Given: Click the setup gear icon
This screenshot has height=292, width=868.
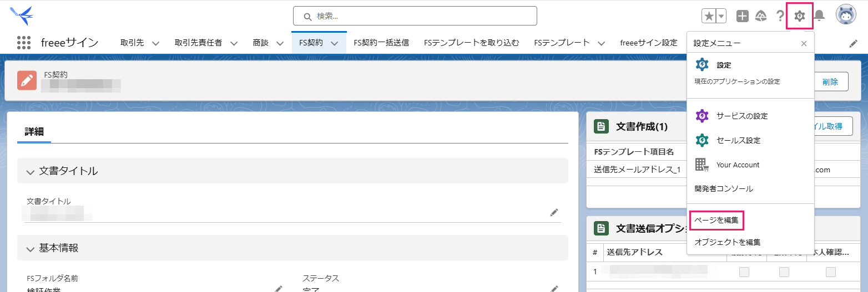Looking at the screenshot, I should click(x=800, y=16).
